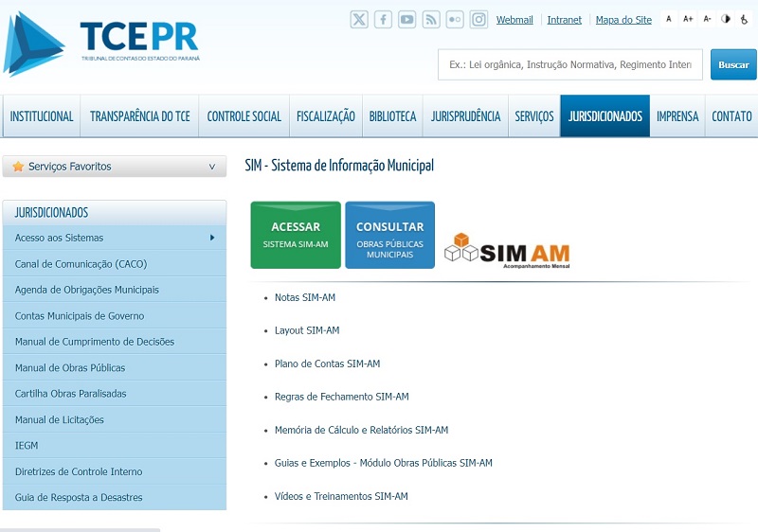The width and height of the screenshot is (758, 532).
Task: Select Contas Municipais de Governo sidebar item
Action: coord(115,316)
